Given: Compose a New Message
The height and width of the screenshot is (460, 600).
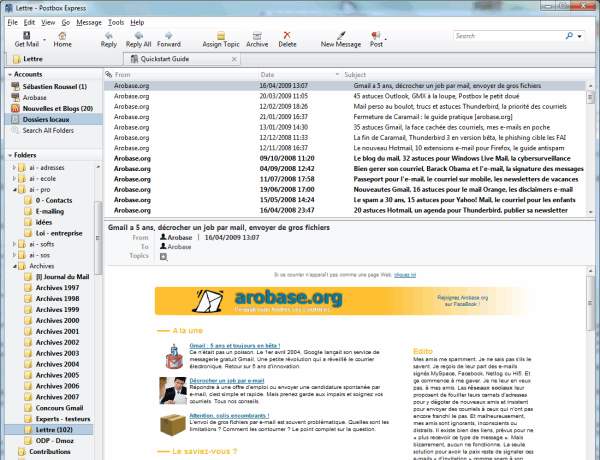Looking at the screenshot, I should click(341, 36).
